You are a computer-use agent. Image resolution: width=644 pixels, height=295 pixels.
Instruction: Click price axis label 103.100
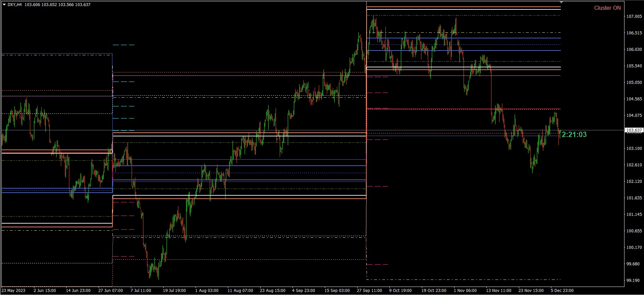[634, 149]
